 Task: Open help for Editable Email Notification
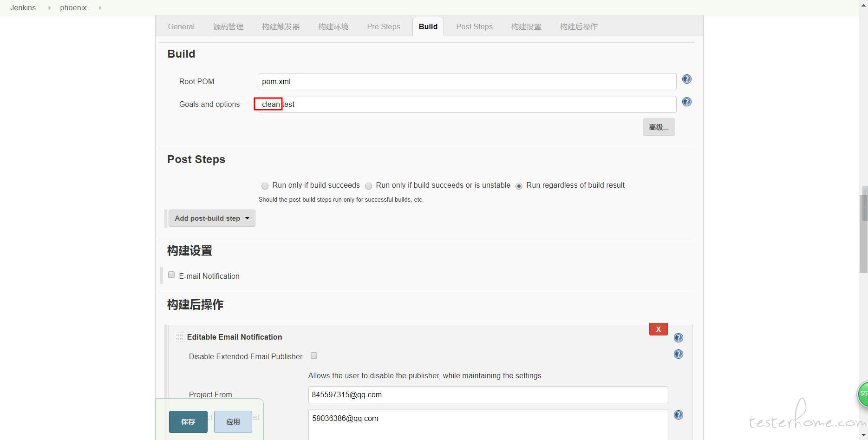click(x=678, y=338)
